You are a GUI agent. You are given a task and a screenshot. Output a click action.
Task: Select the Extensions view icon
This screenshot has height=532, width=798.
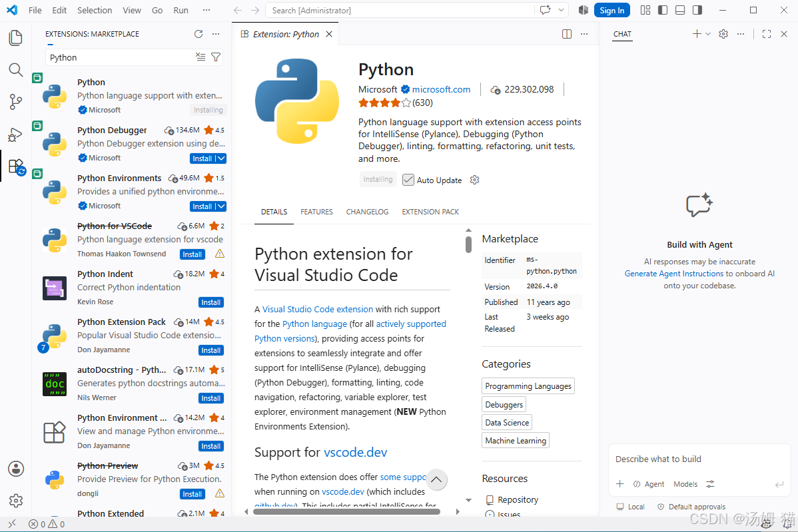point(16,166)
